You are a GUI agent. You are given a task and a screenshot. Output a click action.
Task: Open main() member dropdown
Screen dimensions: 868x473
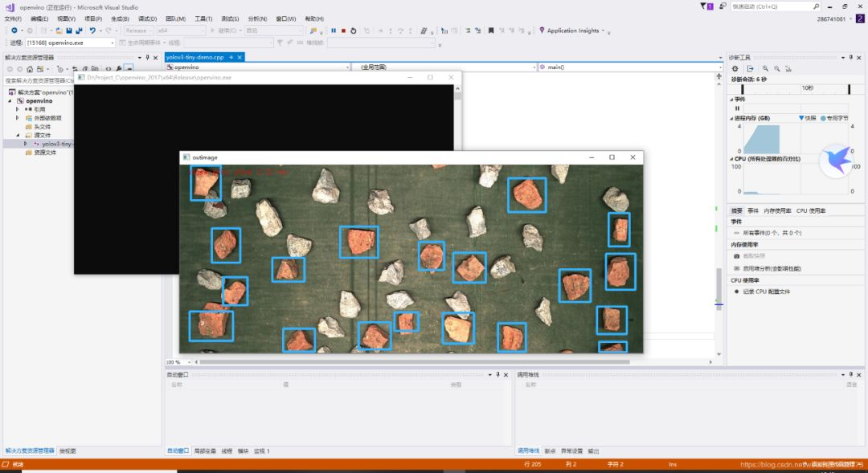coord(630,67)
